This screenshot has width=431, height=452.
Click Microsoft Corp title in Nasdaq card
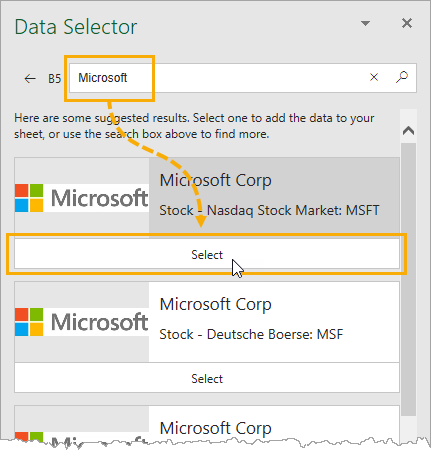tap(215, 181)
